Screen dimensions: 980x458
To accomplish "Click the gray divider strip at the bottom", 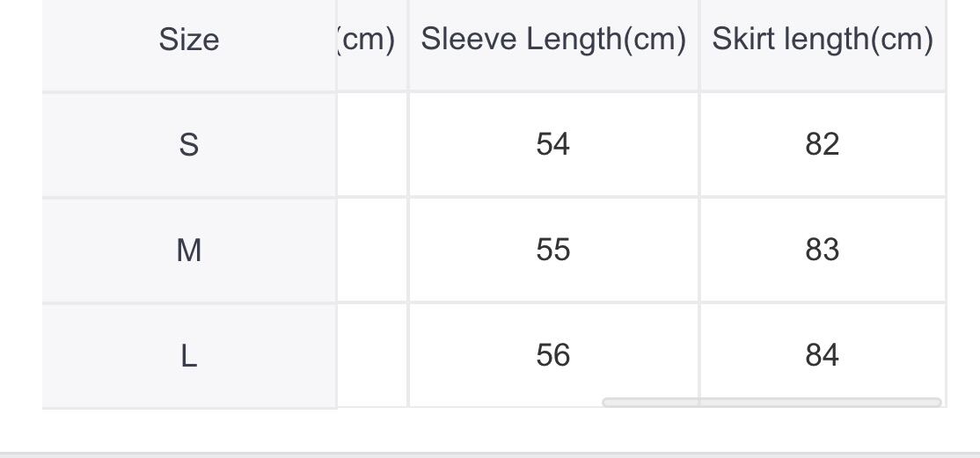I will pos(490,454).
